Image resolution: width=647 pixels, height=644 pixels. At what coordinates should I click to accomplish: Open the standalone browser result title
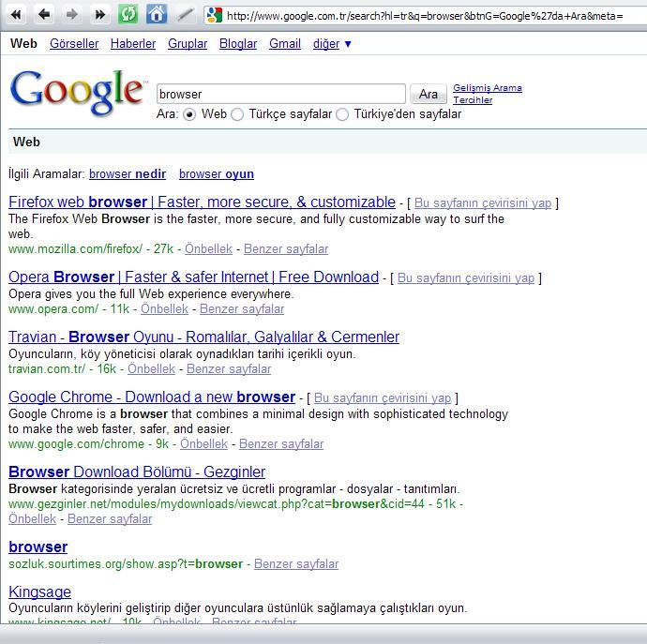(38, 547)
